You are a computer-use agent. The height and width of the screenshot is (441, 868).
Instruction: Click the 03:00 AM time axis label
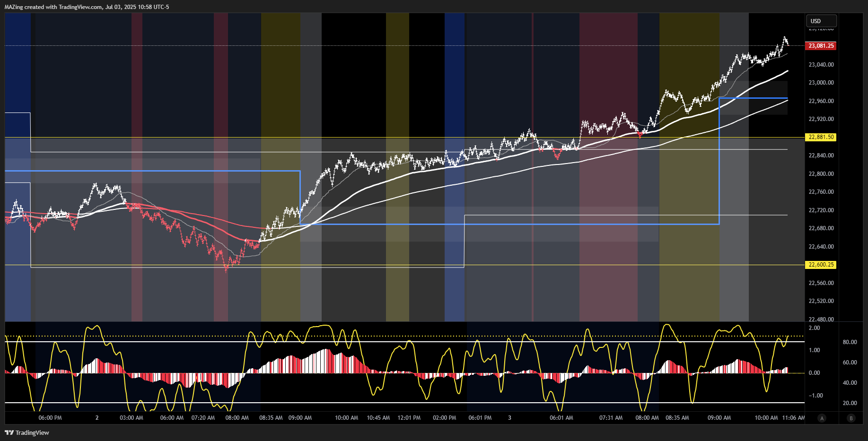[132, 418]
